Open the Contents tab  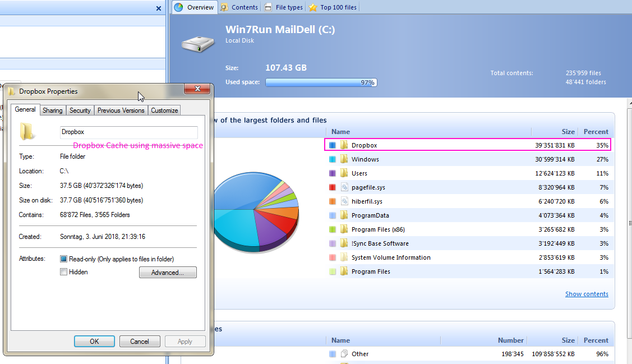(x=239, y=7)
